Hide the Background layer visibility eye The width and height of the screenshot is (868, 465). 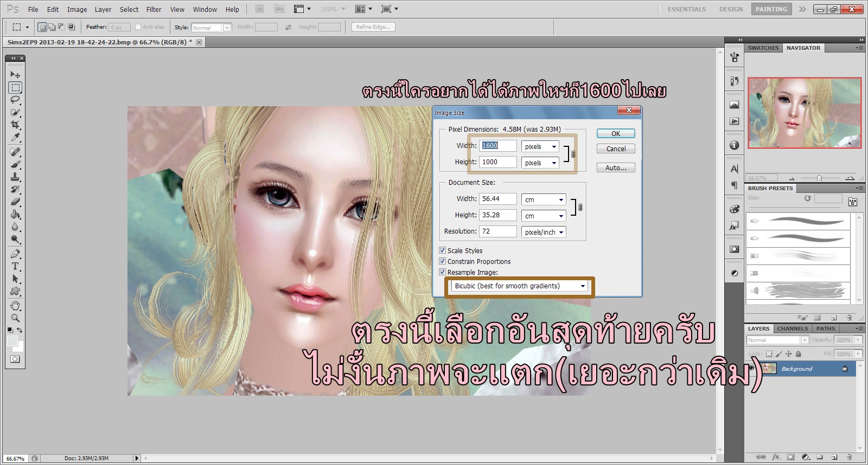(x=751, y=369)
